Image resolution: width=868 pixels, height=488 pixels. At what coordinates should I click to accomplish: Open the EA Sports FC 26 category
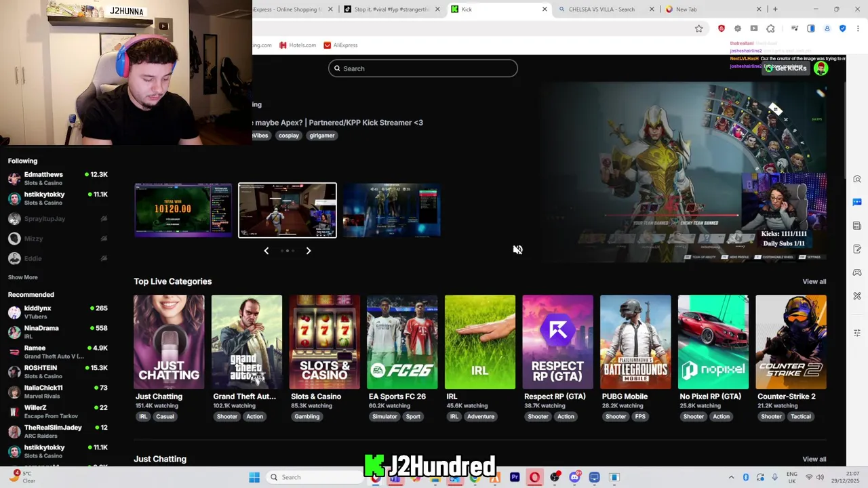(x=402, y=342)
